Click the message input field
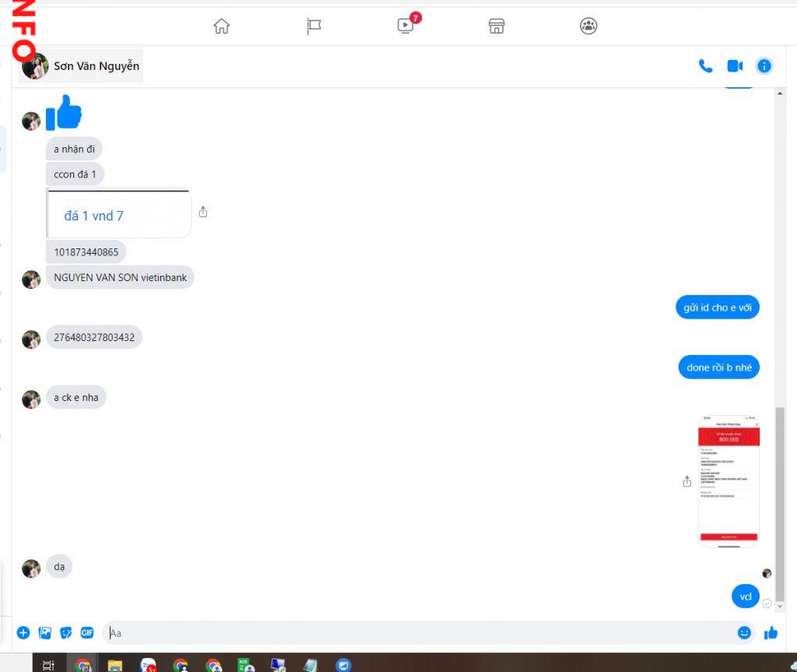This screenshot has height=672, width=797. pos(420,633)
